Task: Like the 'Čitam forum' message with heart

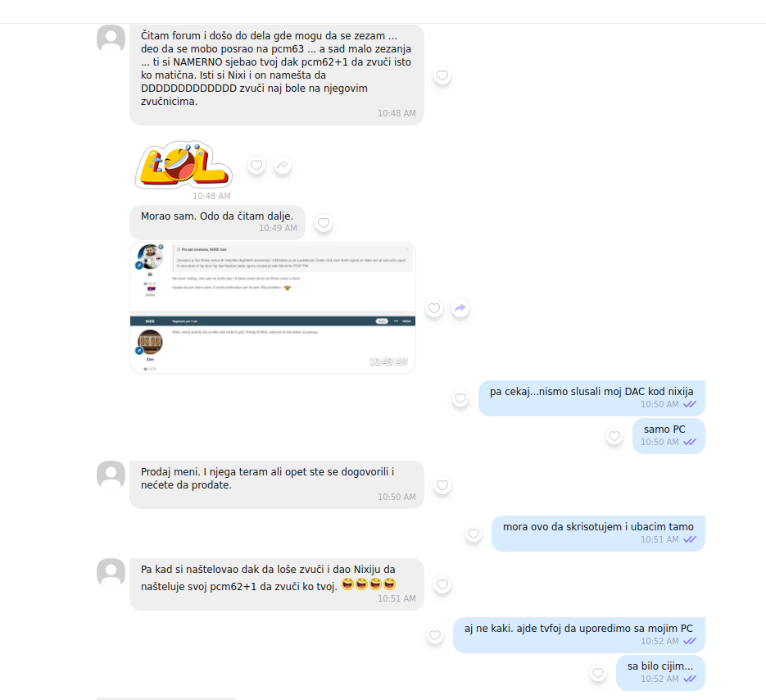Action: click(x=442, y=75)
